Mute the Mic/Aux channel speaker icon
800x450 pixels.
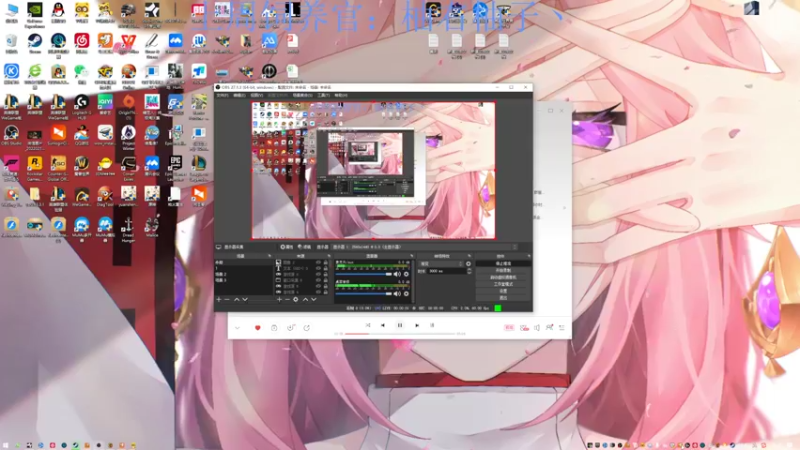(x=397, y=274)
